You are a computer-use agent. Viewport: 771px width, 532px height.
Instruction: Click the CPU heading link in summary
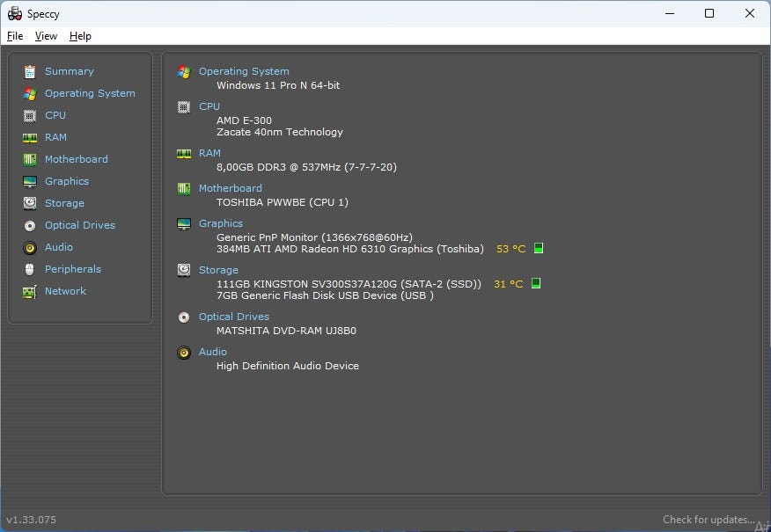[x=209, y=106]
